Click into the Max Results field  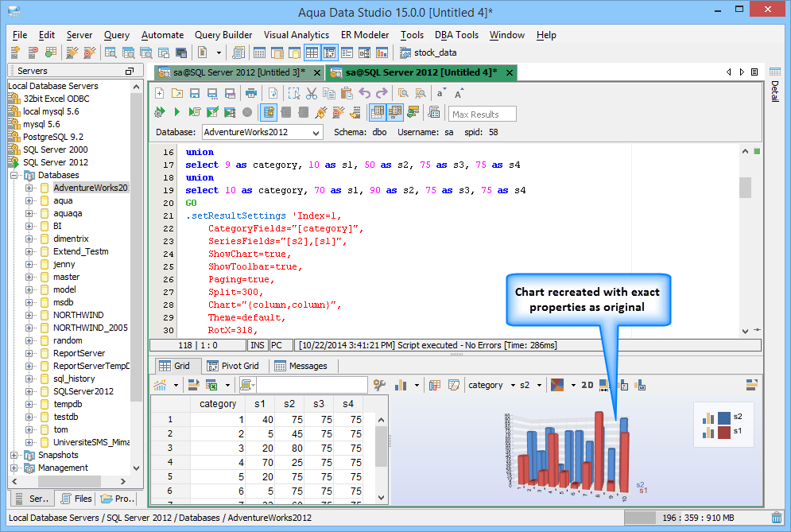(x=483, y=114)
